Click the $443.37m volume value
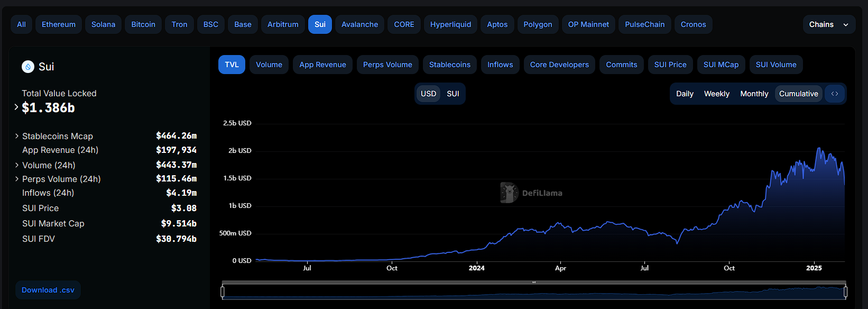The height and width of the screenshot is (309, 868). [x=176, y=165]
